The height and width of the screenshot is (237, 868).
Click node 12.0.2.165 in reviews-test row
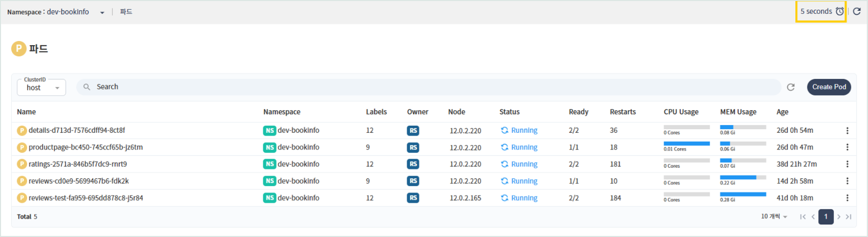pos(465,198)
